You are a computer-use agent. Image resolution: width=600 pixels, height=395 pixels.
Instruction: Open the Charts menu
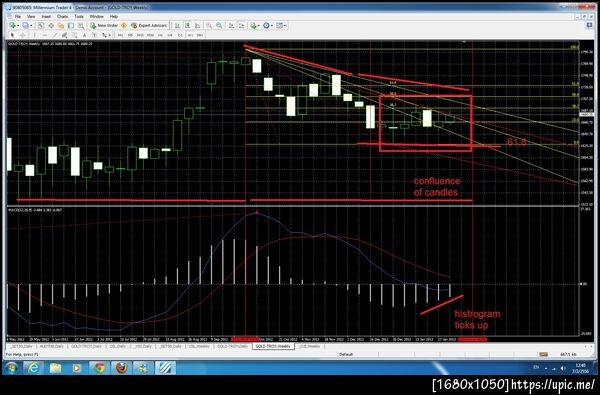62,16
